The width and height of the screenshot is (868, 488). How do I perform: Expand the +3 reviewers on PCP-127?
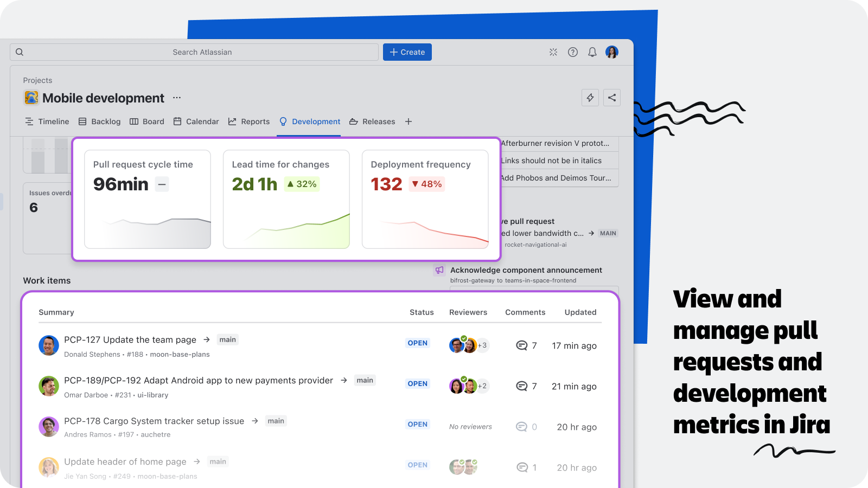(482, 345)
